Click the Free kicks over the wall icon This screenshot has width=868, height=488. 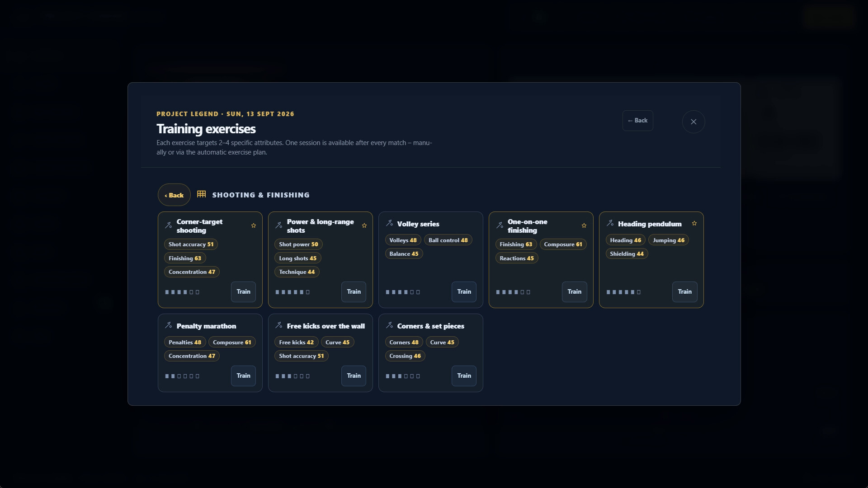click(279, 325)
